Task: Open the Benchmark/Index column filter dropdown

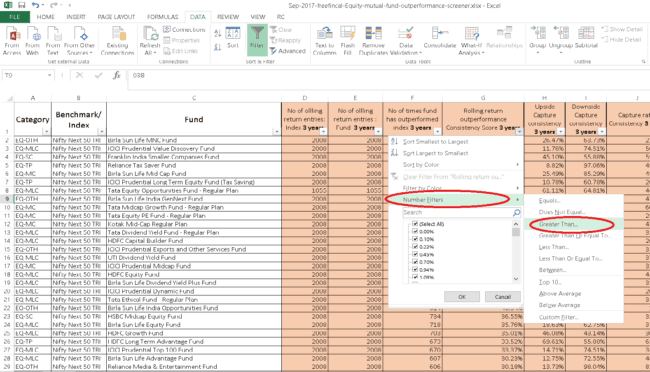Action: pos(102,131)
